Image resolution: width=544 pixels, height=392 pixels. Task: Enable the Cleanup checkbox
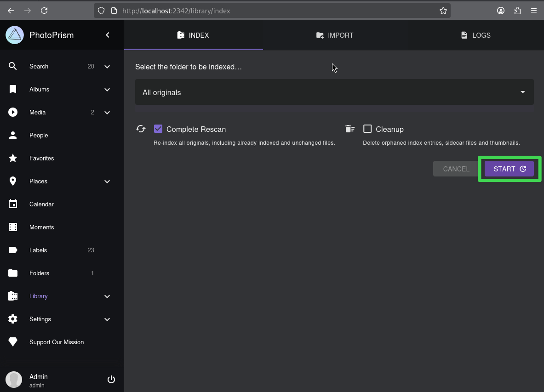(367, 129)
